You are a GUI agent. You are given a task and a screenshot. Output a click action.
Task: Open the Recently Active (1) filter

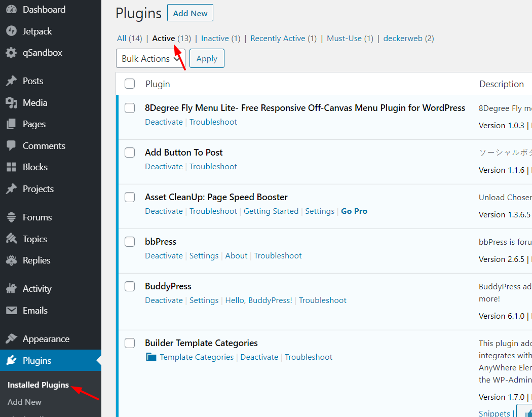pos(283,39)
